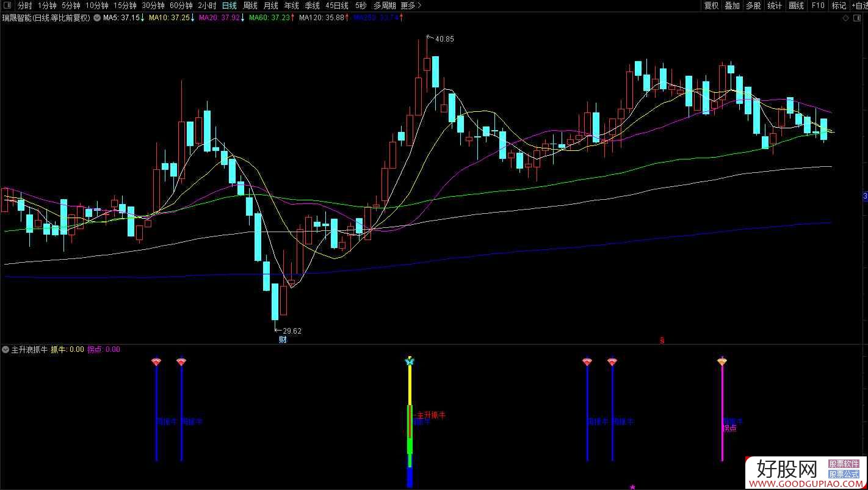868x490 pixels.
Task: Select the 年线 yearly period
Action: [292, 5]
